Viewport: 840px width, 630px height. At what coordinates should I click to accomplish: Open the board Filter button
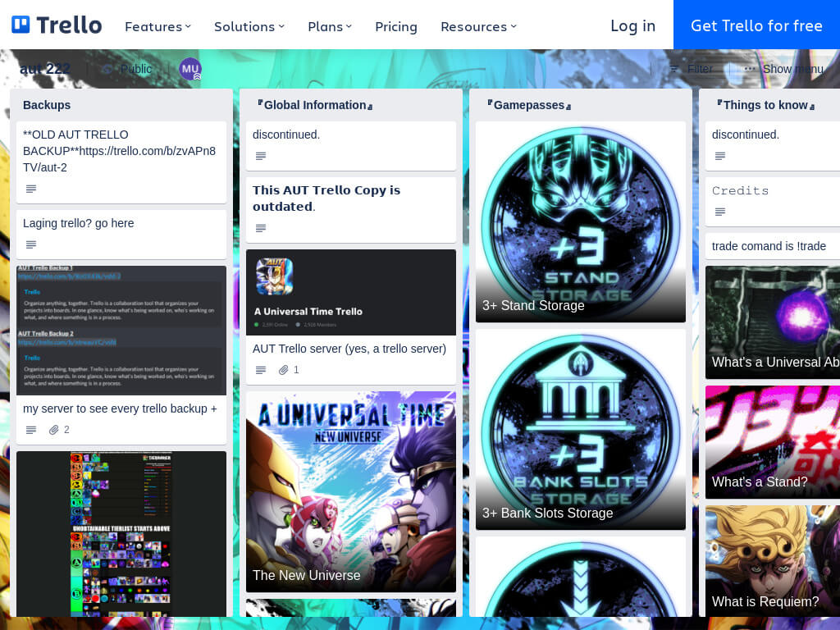[692, 69]
